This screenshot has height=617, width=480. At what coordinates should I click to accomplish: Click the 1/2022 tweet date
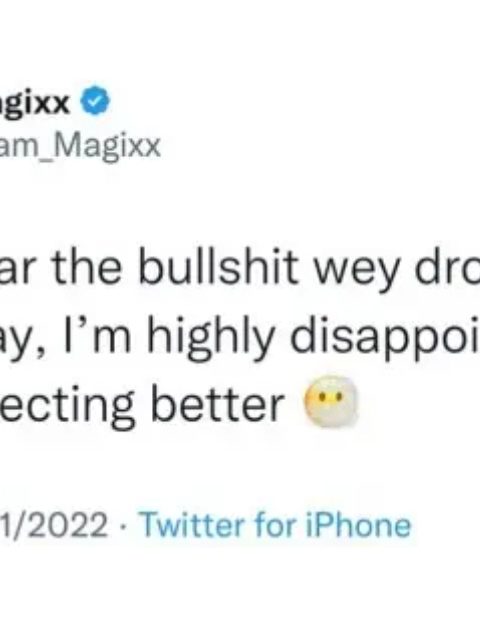[x=54, y=525]
